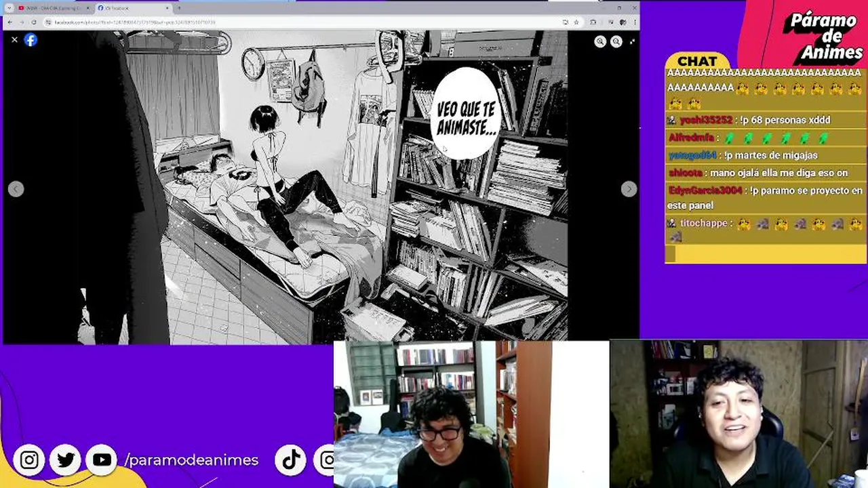Click the TikTok icon in the overlay
Viewport: 868px width, 488px height.
pos(291,460)
